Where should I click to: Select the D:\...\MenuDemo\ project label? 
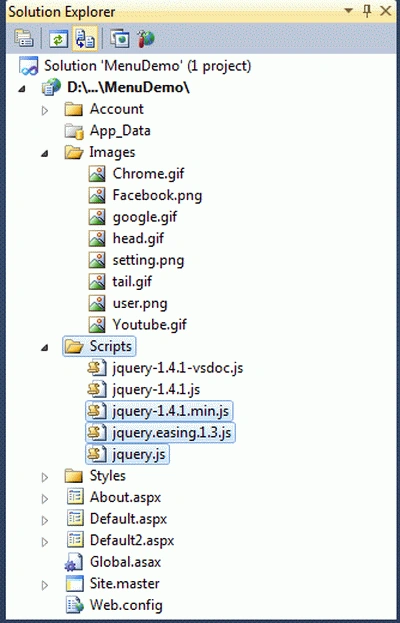(x=128, y=88)
